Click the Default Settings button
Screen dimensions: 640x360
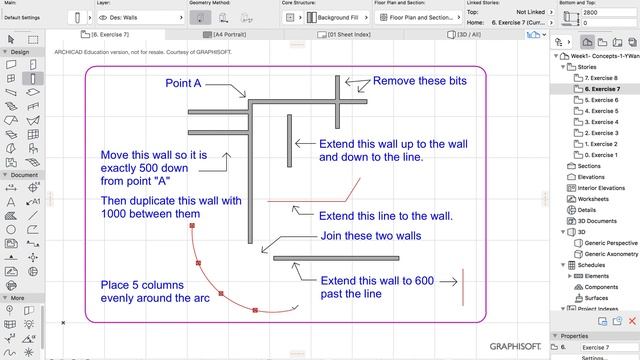[22, 18]
